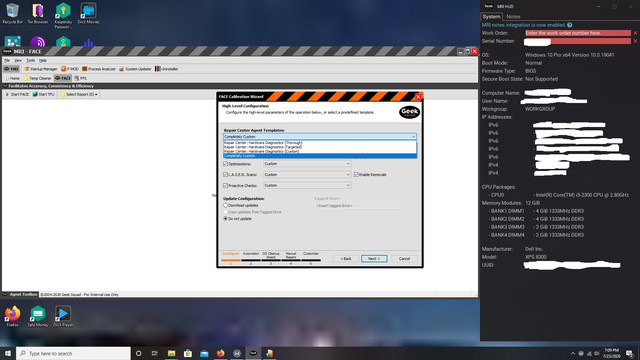Open the Recycle Bin desktop icon
Screen dimensions: 640x360
[x=13, y=13]
